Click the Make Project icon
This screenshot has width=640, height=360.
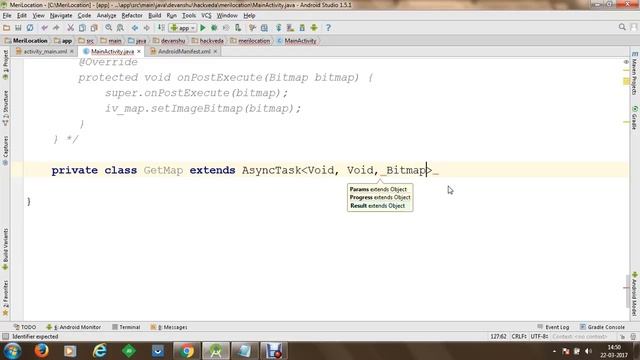tap(161, 28)
